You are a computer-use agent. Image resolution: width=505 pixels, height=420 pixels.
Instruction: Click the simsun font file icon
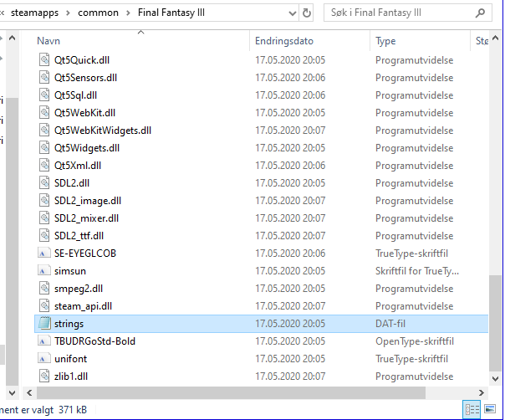tap(44, 271)
